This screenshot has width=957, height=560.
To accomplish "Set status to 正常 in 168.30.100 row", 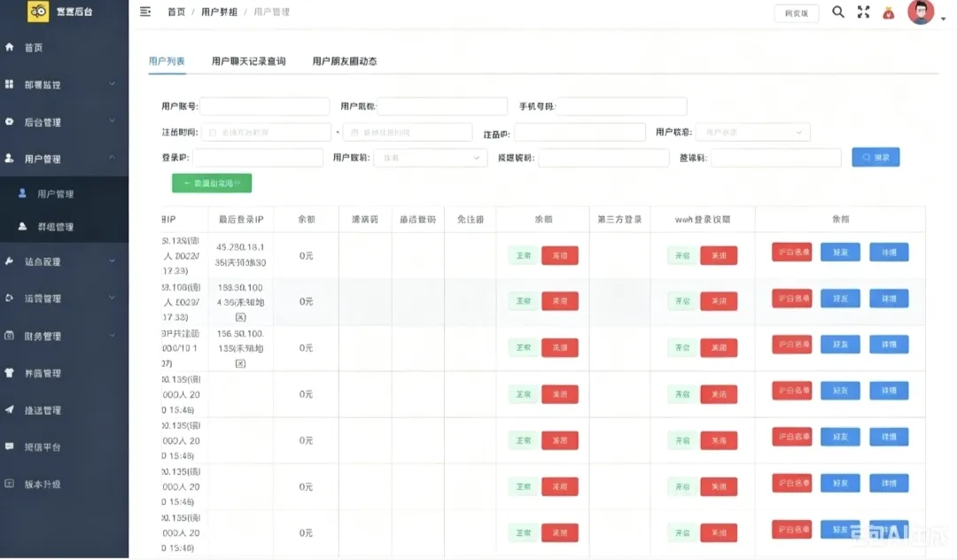I will 523,300.
